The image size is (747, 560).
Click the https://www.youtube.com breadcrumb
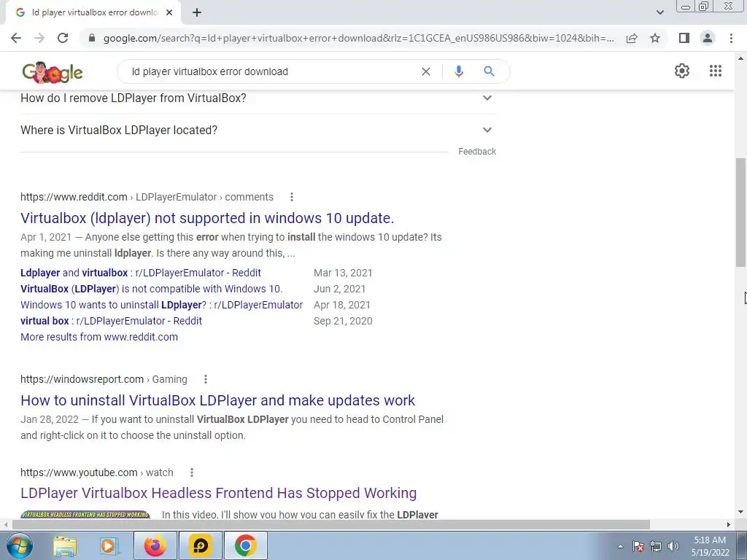79,472
